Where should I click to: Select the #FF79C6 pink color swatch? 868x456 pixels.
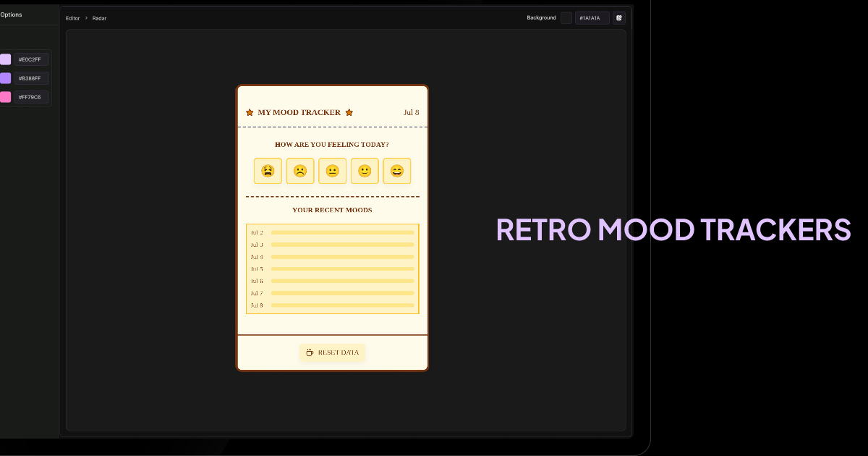coord(5,96)
